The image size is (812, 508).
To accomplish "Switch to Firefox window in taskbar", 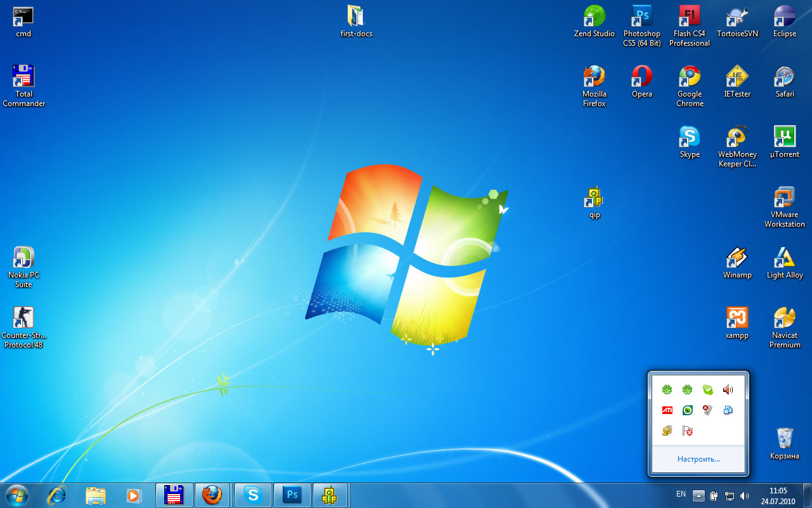I will pyautogui.click(x=213, y=495).
